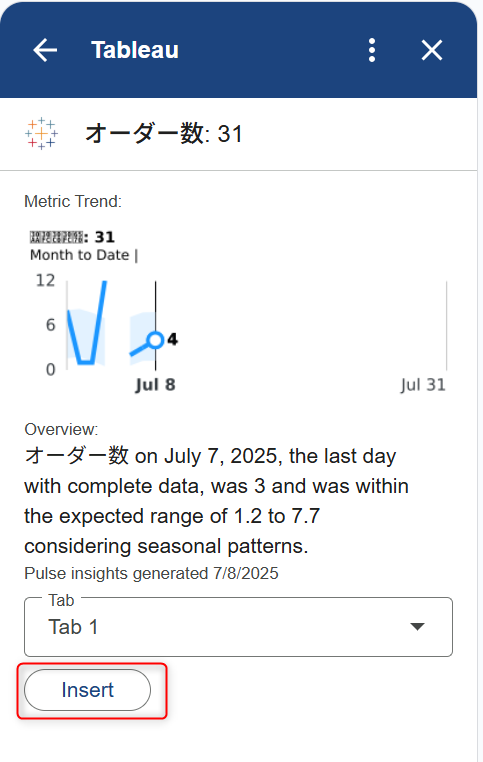Click the Month to Date label
This screenshot has width=483, height=762.
coord(80,255)
